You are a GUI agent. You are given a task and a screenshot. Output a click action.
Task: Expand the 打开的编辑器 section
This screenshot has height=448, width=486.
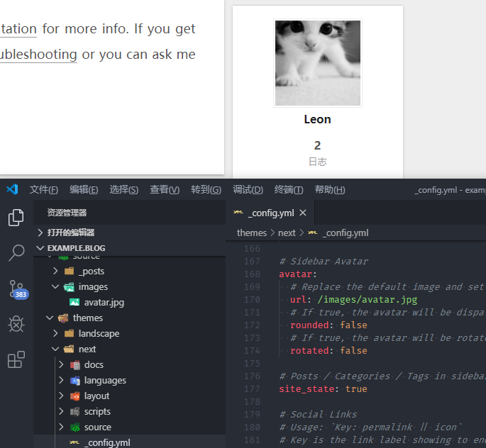[70, 233]
